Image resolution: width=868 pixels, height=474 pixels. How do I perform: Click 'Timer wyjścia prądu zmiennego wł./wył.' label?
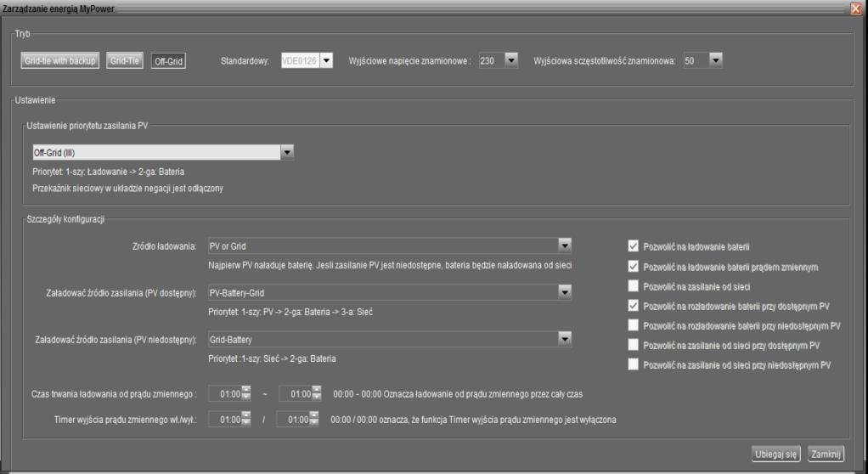[x=126, y=420]
